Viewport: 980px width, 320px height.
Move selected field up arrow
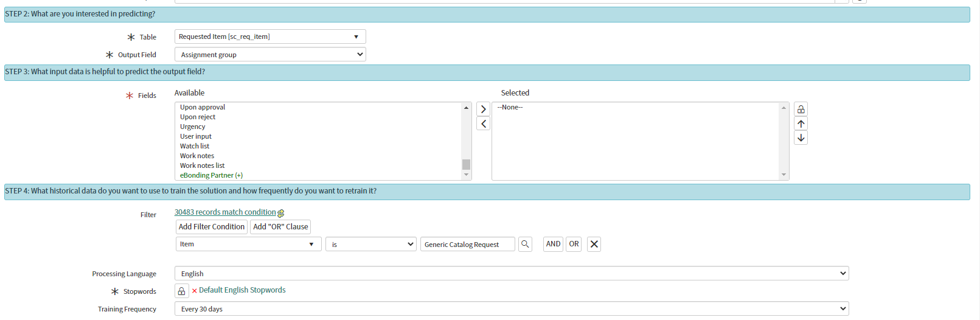801,123
